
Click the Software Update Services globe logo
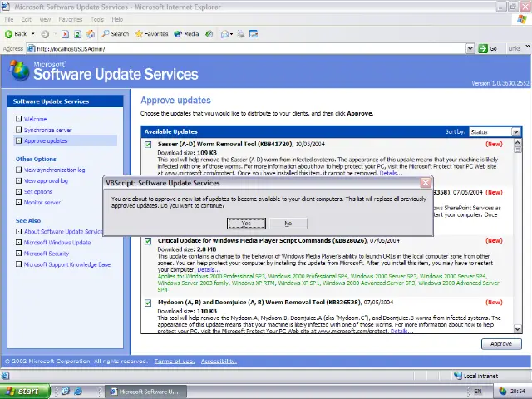19,71
